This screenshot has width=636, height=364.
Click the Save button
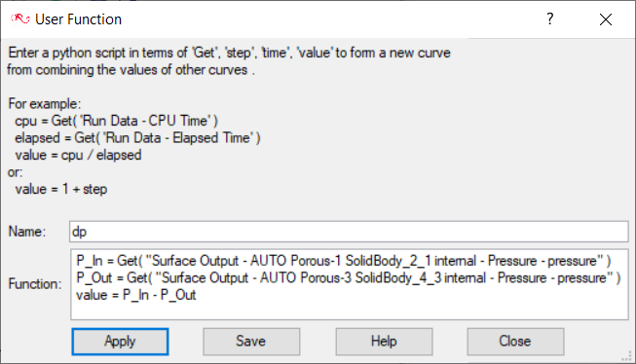pyautogui.click(x=251, y=342)
